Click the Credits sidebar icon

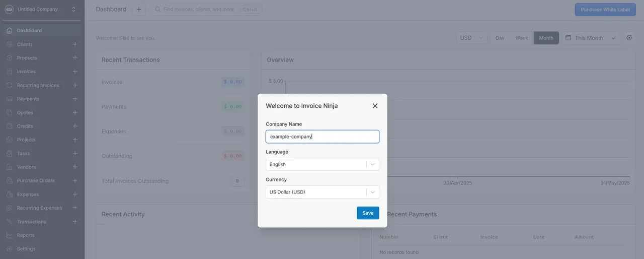pyautogui.click(x=9, y=126)
